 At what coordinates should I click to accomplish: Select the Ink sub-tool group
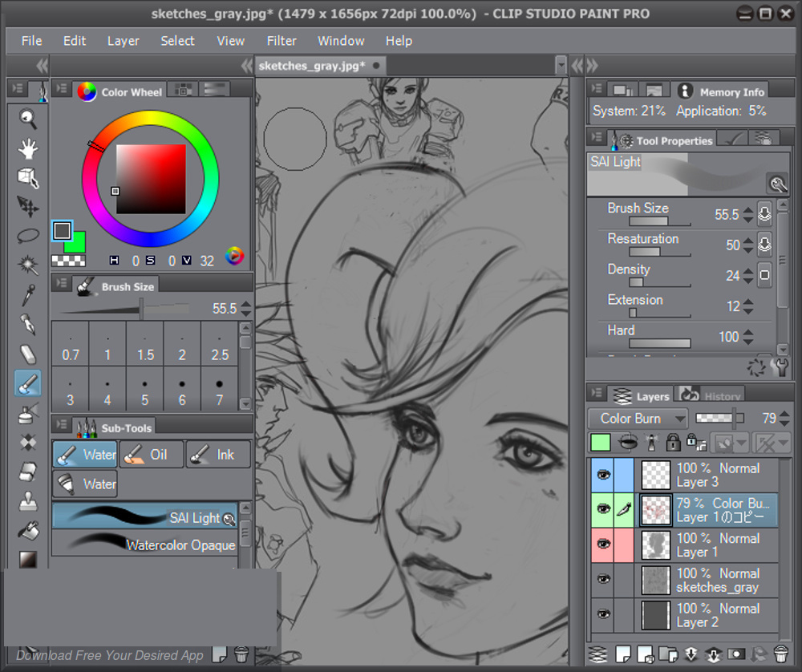tap(218, 455)
